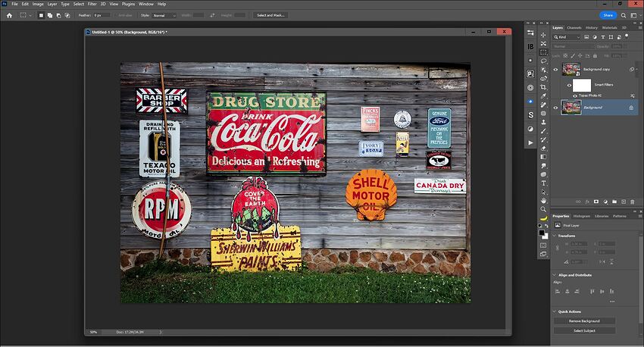This screenshot has height=347, width=644.
Task: Select the Eyedropper tool
Action: coord(543,95)
